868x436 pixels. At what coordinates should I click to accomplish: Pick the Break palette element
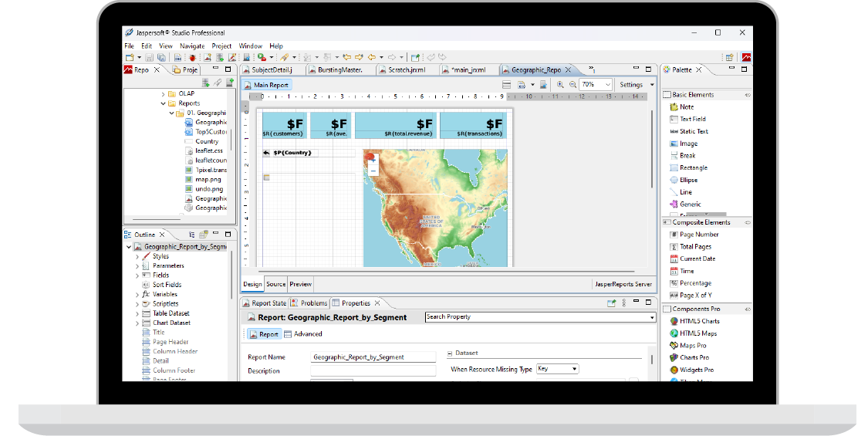[x=683, y=156]
